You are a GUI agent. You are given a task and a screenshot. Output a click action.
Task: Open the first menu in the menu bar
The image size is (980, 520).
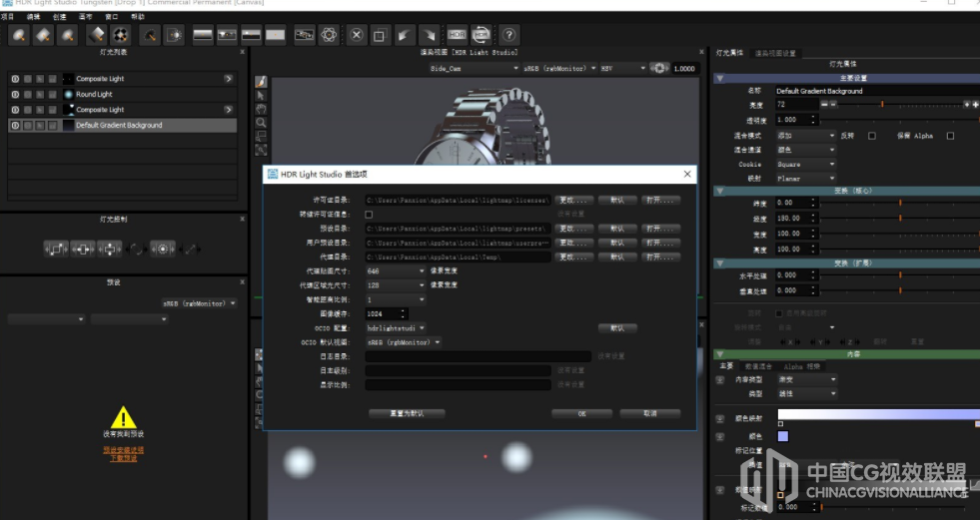click(8, 17)
